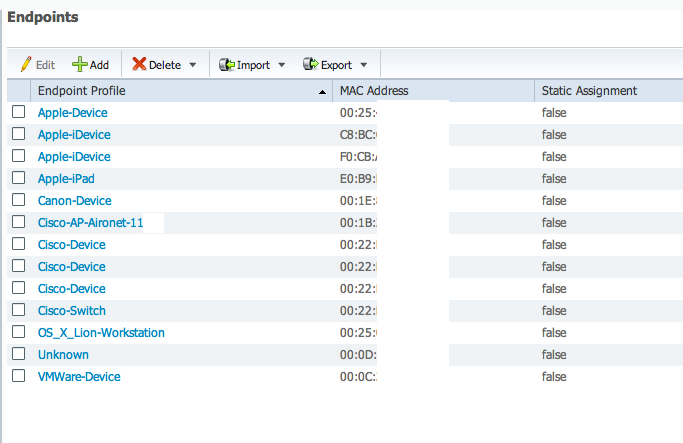Check the Unknown endpoint row checkbox

pos(19,355)
